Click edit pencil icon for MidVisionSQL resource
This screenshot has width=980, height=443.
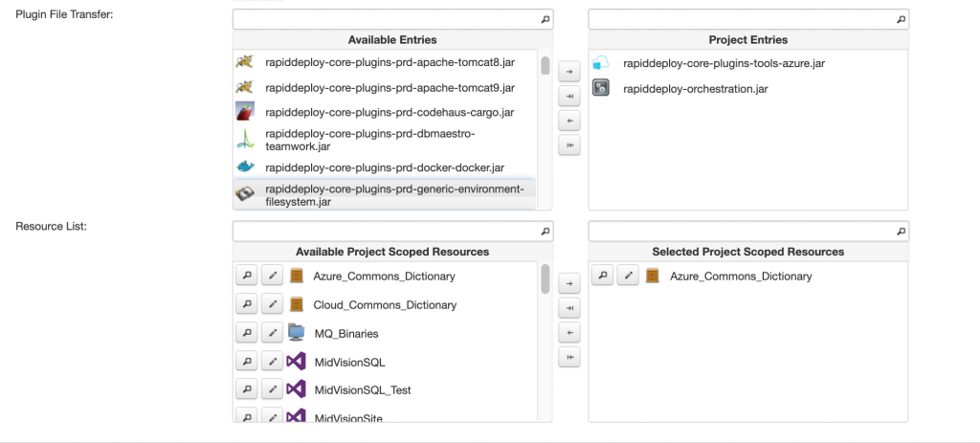[x=272, y=362]
